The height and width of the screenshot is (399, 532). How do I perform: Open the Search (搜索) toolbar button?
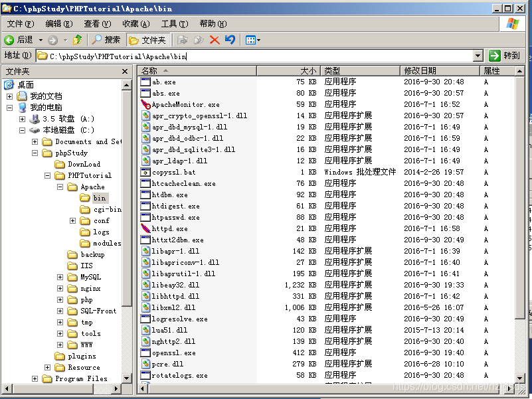[x=106, y=40]
